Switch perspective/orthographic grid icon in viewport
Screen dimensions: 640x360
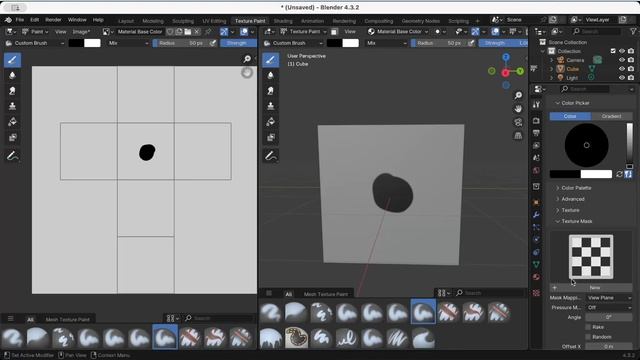click(518, 136)
